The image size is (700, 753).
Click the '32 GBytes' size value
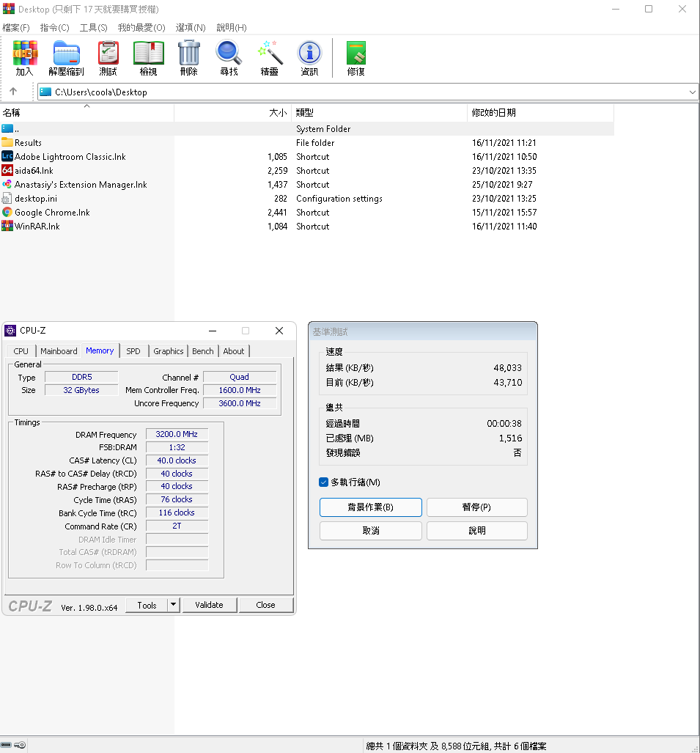[81, 390]
